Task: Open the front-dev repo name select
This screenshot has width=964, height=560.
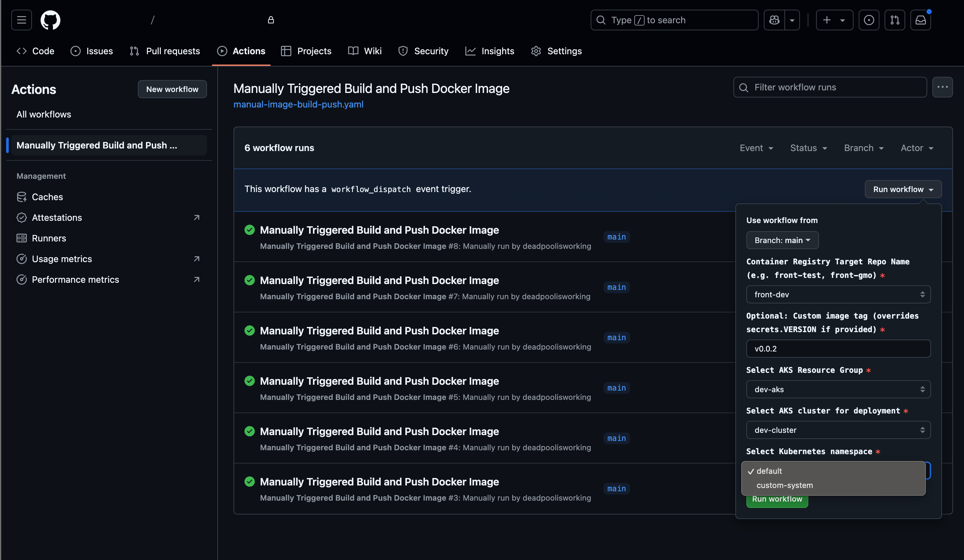Action: point(838,294)
